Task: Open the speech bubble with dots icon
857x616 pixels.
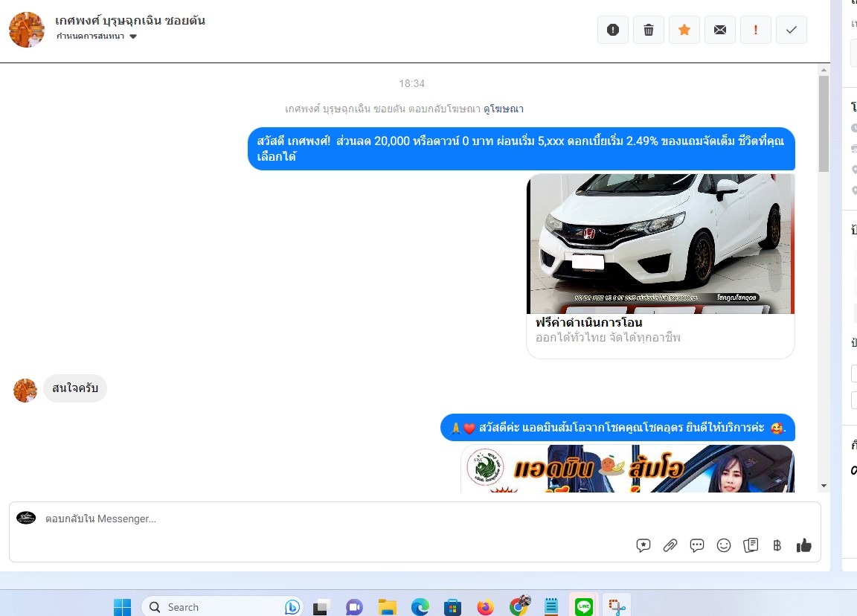Action: click(697, 545)
